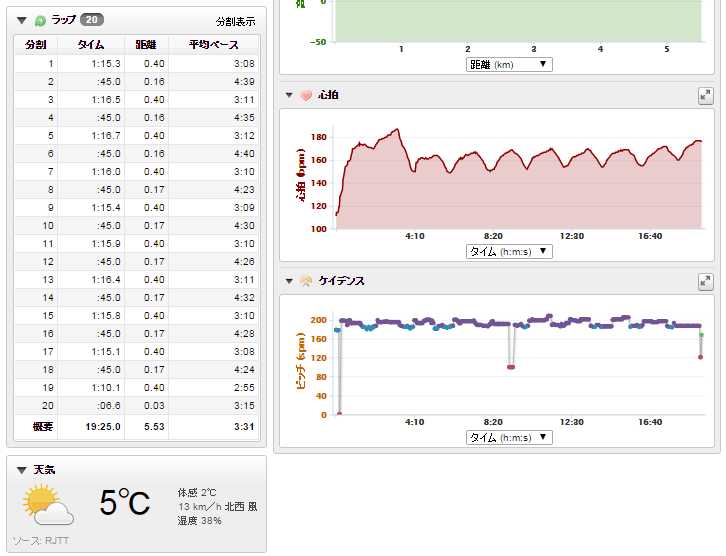The height and width of the screenshot is (556, 726).
Task: Collapse the 心拍 heart rate section triangle
Action: click(x=289, y=95)
